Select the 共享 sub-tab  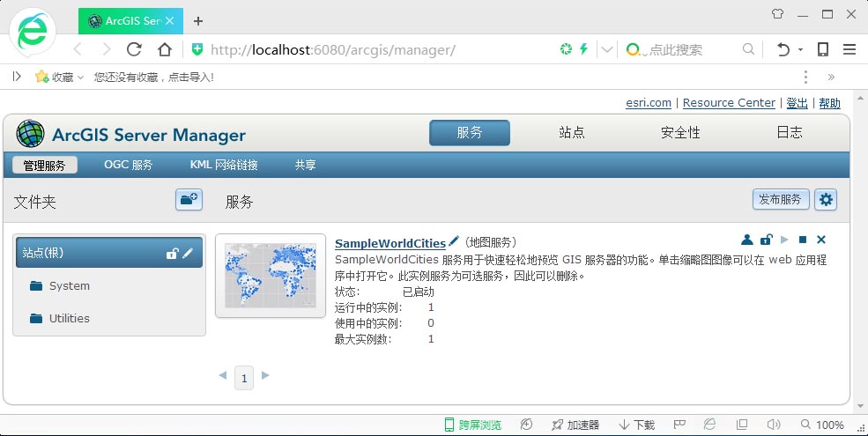[305, 165]
